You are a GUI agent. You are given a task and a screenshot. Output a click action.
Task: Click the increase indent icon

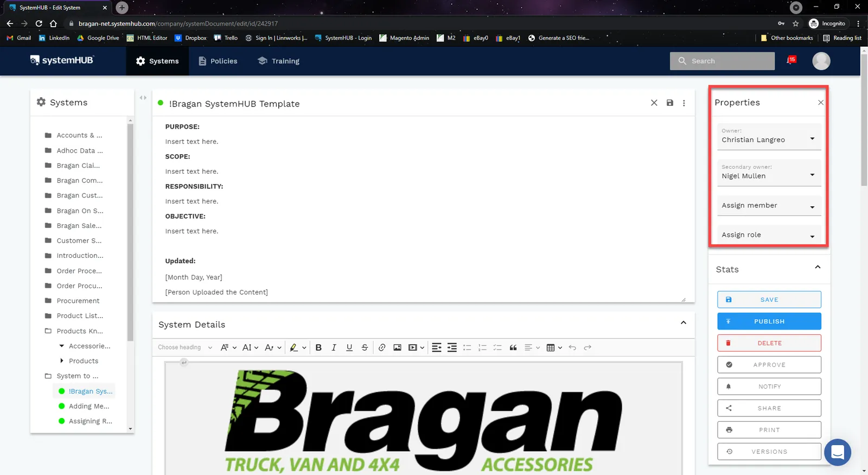click(x=452, y=347)
